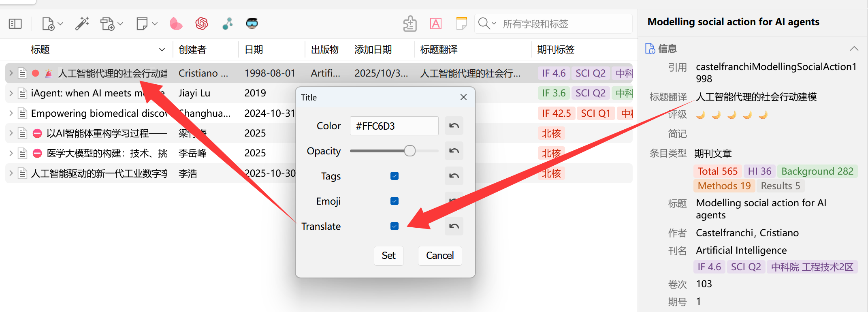Toggle the left collection pane icon

pos(15,24)
